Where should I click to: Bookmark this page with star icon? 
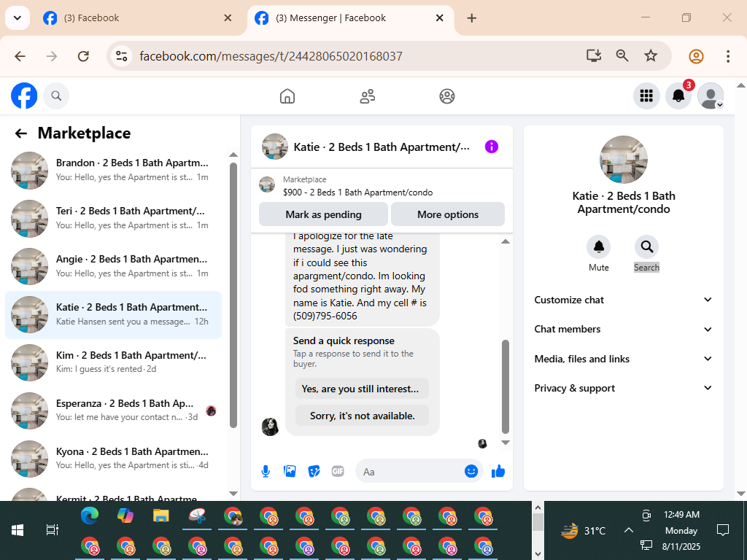point(651,55)
